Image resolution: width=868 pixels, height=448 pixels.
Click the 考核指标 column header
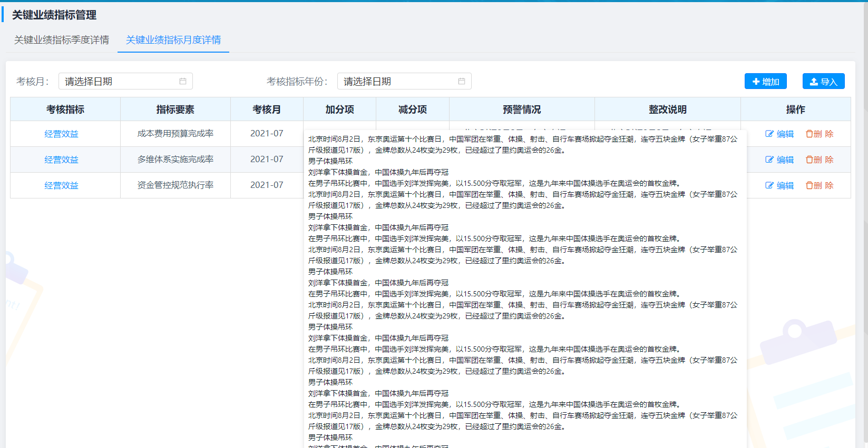pyautogui.click(x=65, y=109)
